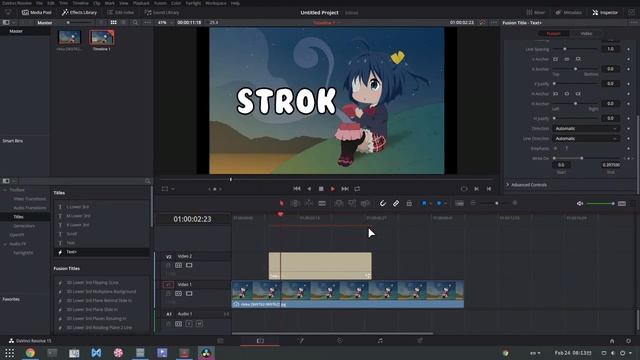Screen dimensions: 640x360
Task: Select the arrow Selection mode tool
Action: pos(282,203)
